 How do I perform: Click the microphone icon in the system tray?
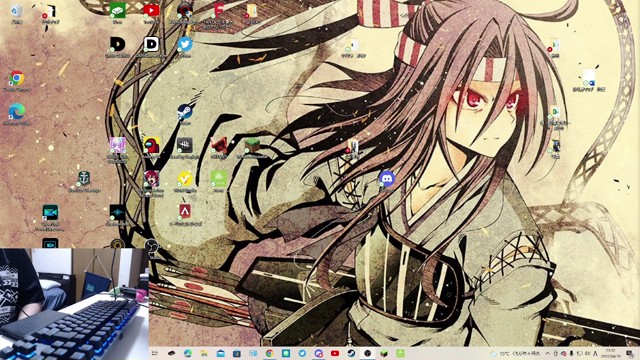[571, 353]
